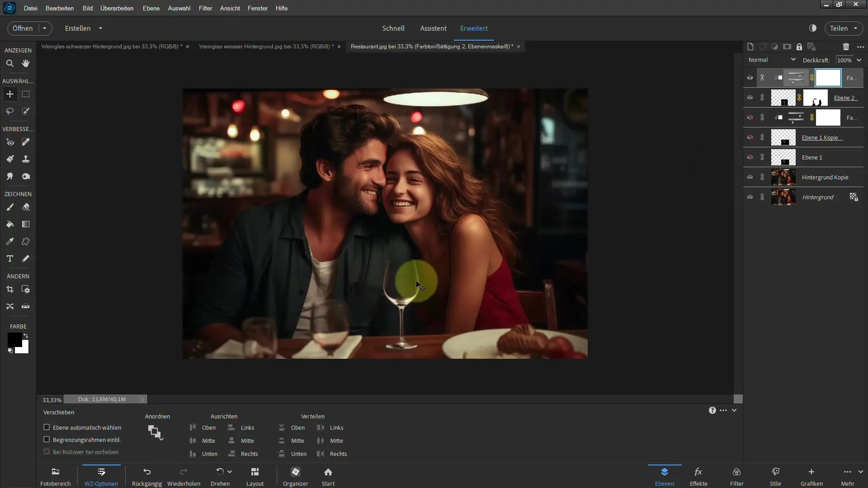Select the Red Eye Removal tool

[9, 142]
